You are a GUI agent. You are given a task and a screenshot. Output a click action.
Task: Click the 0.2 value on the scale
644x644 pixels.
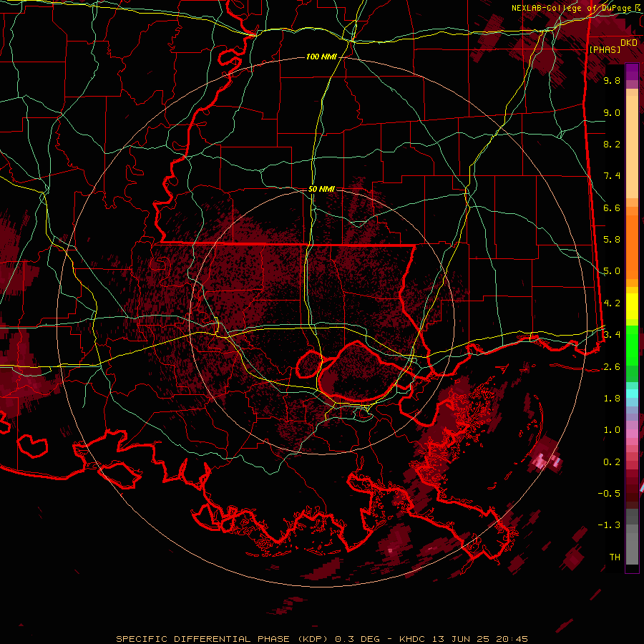point(612,462)
